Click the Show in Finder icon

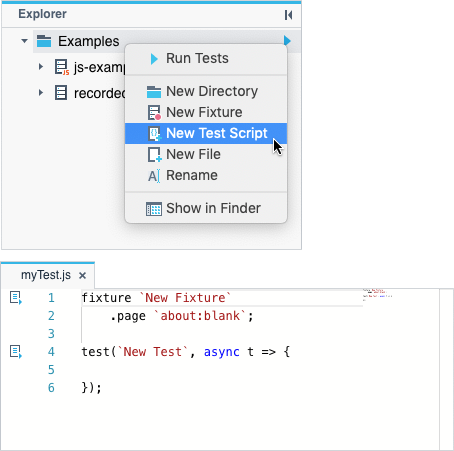coord(154,209)
